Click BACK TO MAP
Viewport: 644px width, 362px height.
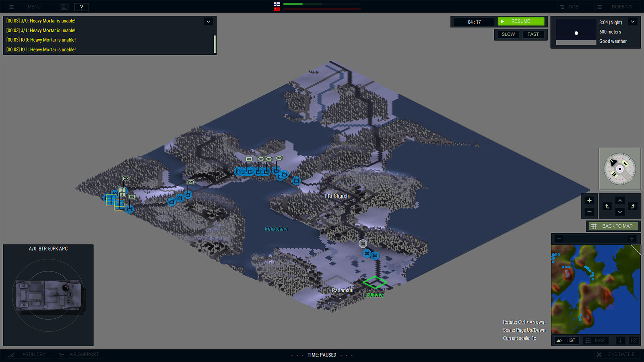[613, 226]
